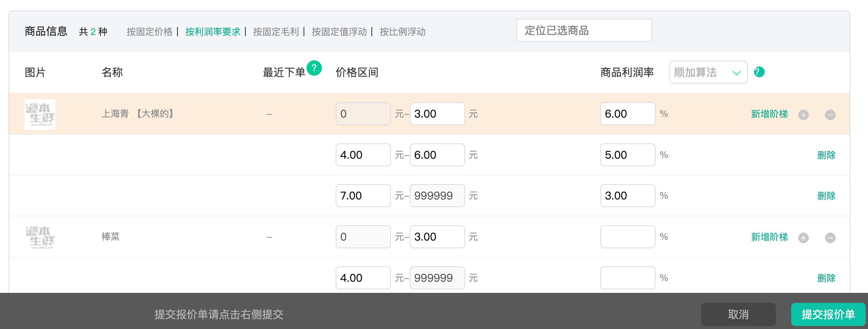Choose 按比例浮动 pricing option
868x329 pixels.
pos(402,32)
